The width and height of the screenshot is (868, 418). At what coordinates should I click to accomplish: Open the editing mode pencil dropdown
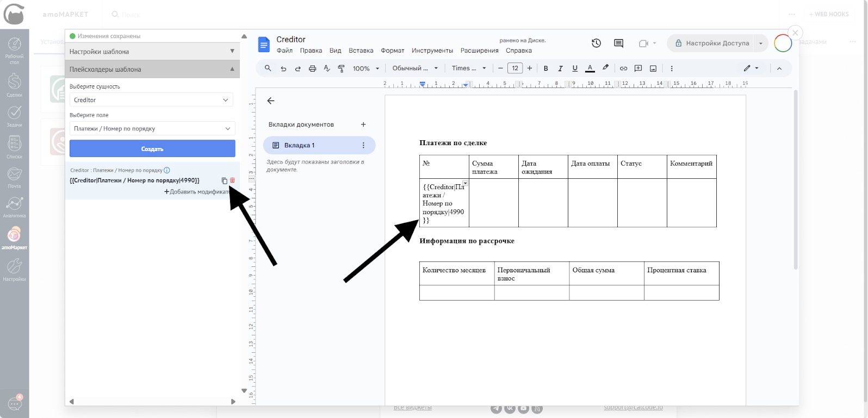[751, 68]
